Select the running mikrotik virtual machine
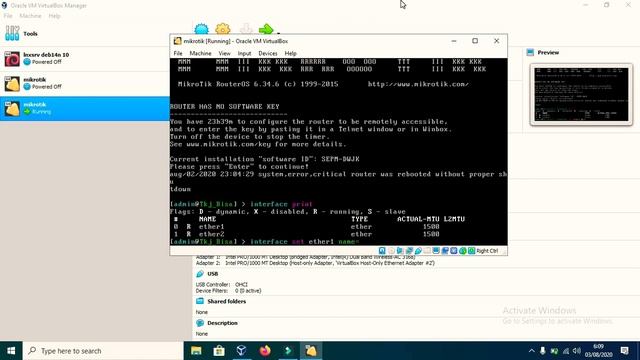Viewport: 640px width, 360px height. (84, 108)
